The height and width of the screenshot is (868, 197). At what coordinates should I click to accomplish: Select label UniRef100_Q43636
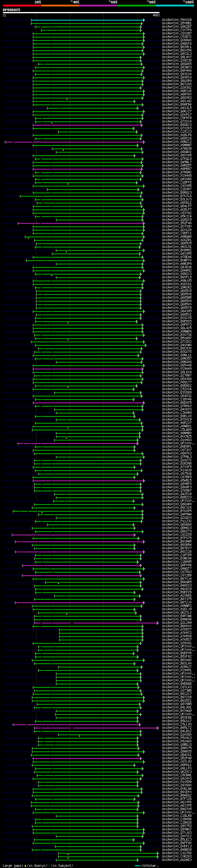point(177,267)
